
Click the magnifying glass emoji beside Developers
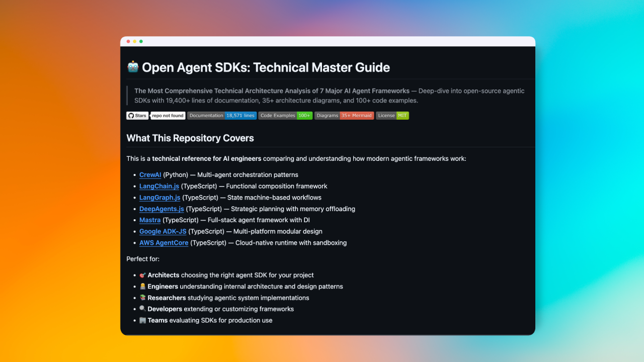point(143,309)
